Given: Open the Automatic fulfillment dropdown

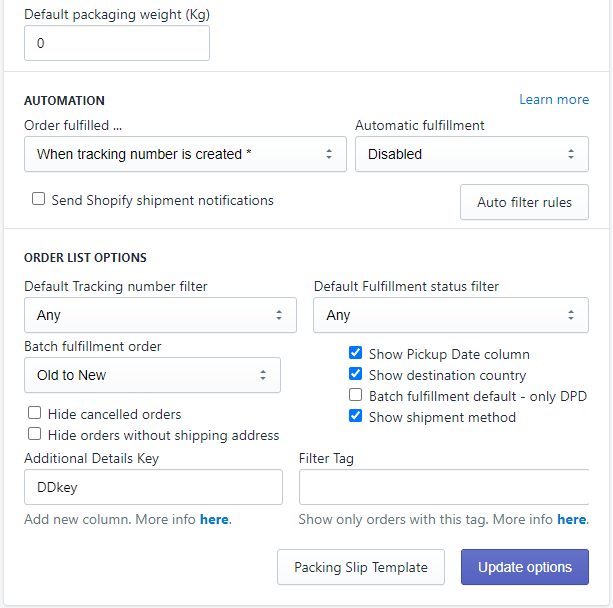Looking at the screenshot, I should pos(472,154).
